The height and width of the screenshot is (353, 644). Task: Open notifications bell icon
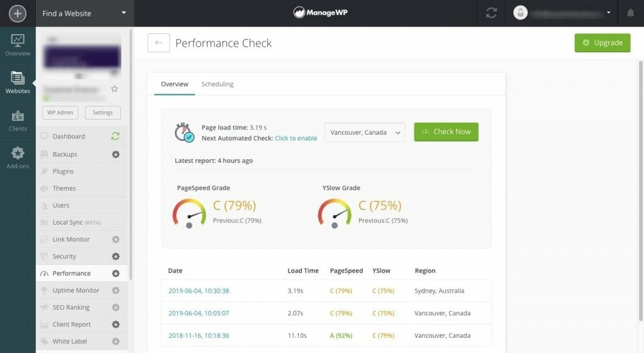(x=630, y=13)
